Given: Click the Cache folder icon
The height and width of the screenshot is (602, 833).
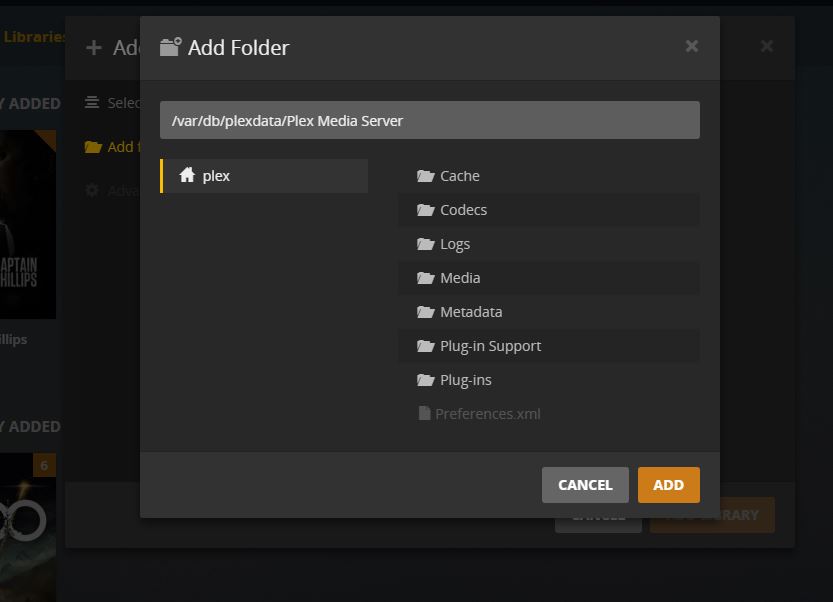Looking at the screenshot, I should 425,176.
